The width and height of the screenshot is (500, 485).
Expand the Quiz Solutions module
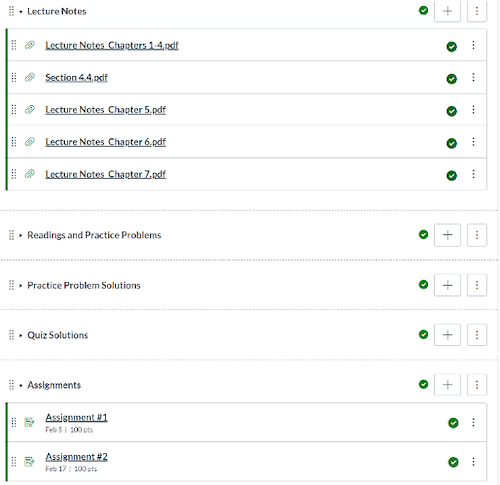click(x=21, y=335)
